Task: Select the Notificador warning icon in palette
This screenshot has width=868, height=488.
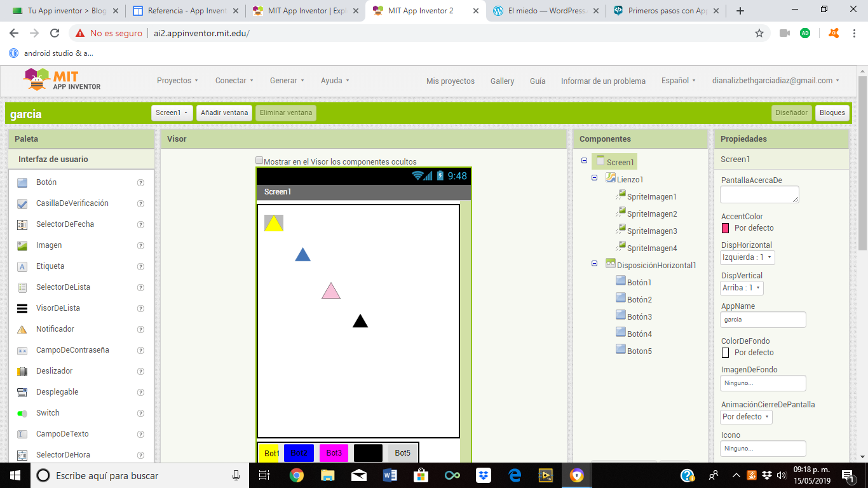Action: 22,329
